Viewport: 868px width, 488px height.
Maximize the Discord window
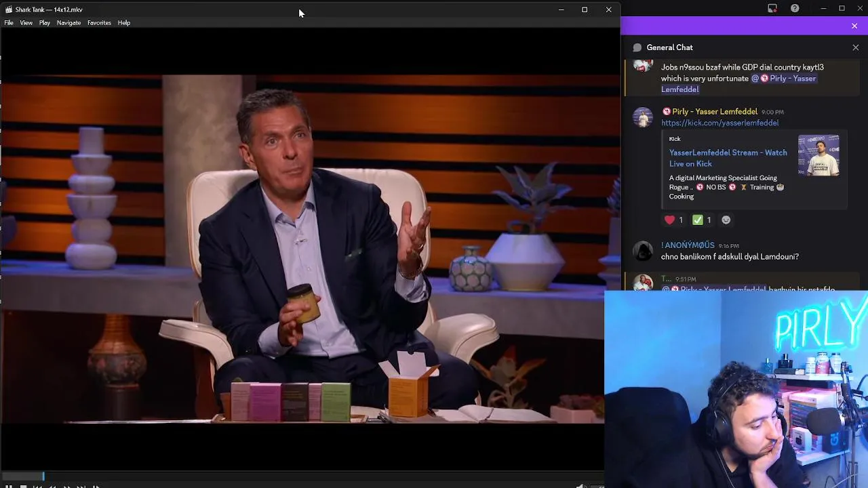point(842,8)
